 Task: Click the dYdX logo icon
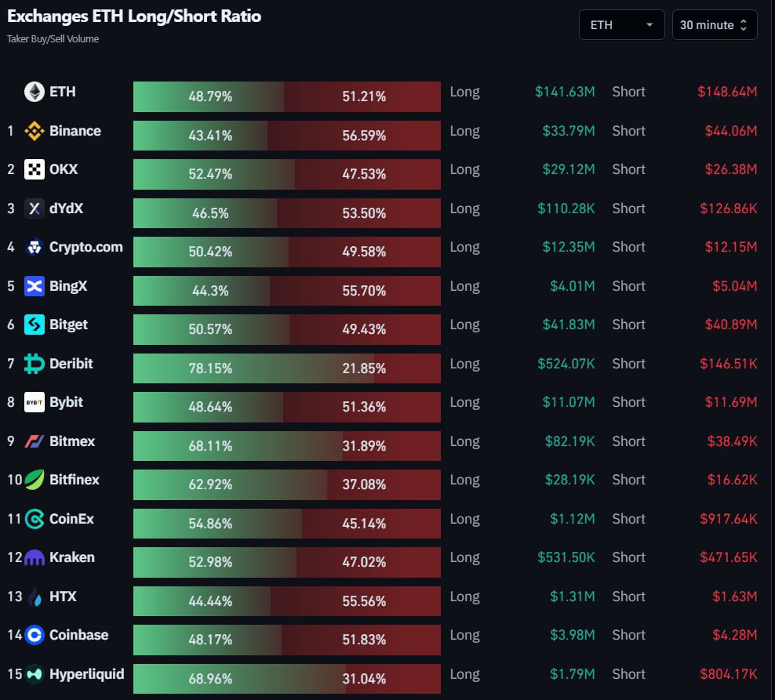(34, 209)
